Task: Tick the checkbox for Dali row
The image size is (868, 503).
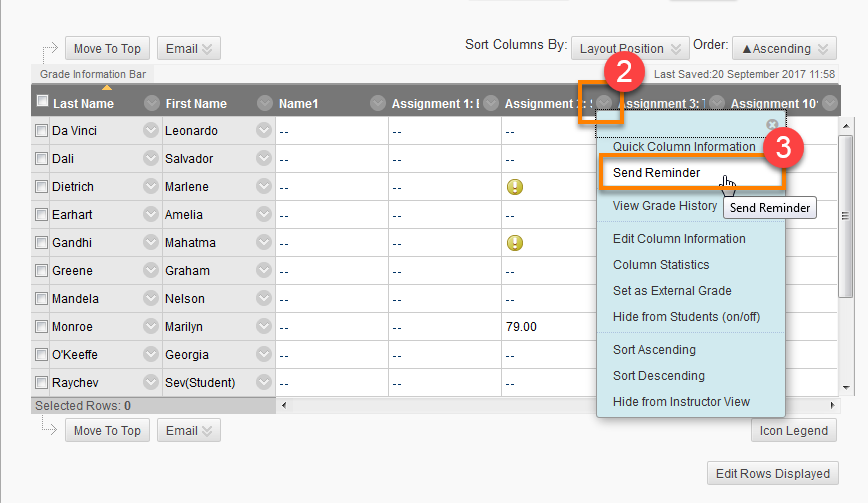Action: (x=41, y=159)
